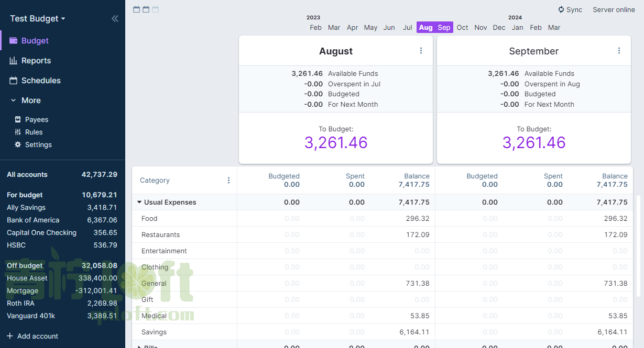
Task: Open the Ally Savings account
Action: pos(26,208)
